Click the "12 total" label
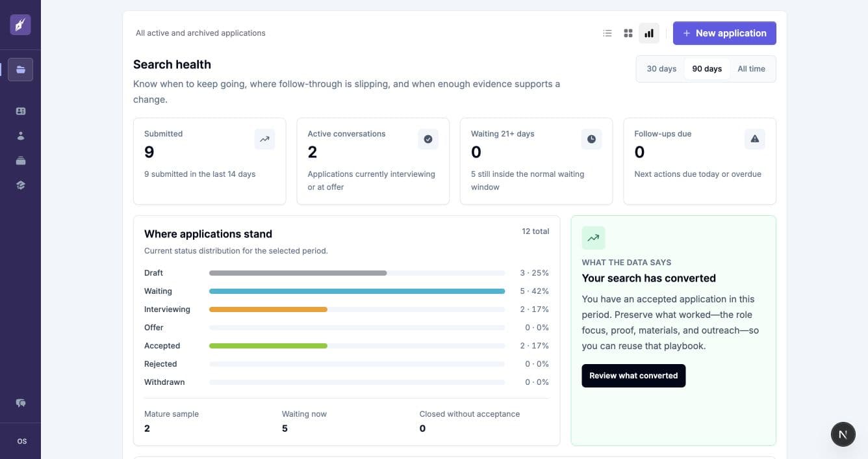 [535, 231]
